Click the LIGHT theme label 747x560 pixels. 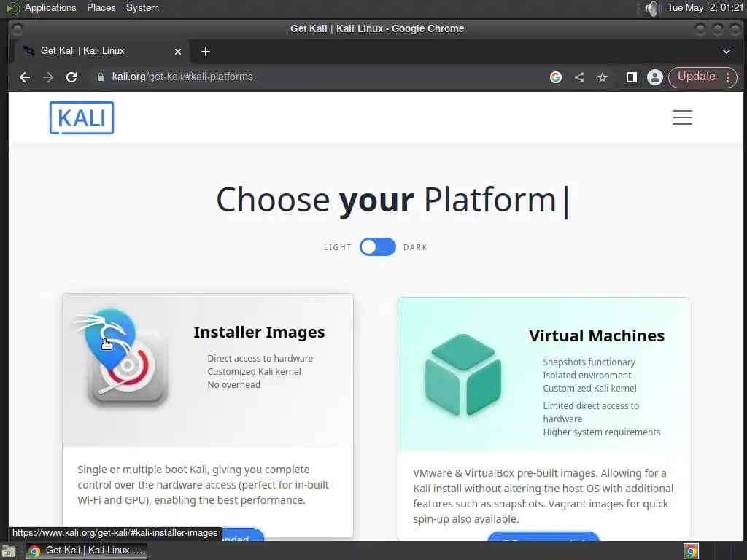click(x=338, y=247)
